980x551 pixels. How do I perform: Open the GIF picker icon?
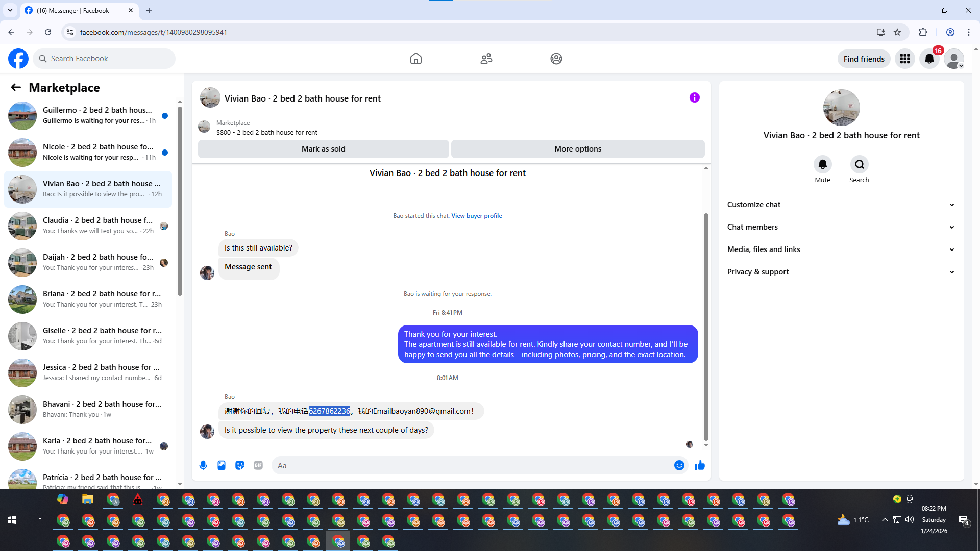(x=258, y=465)
